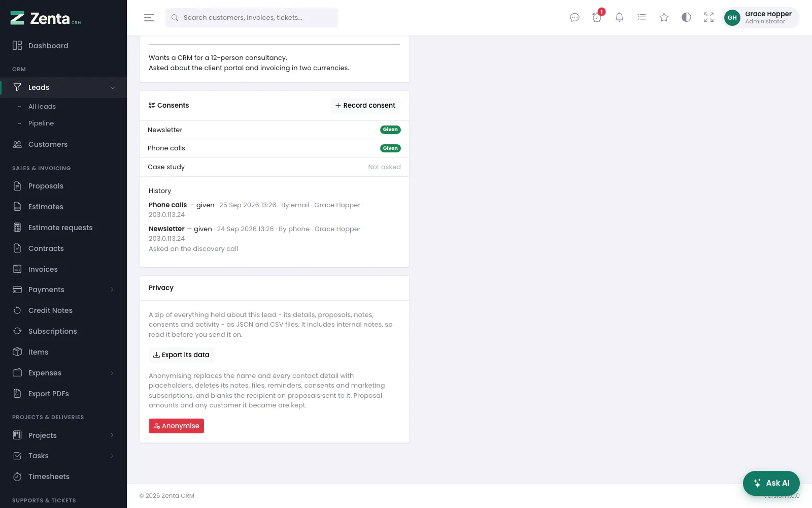Click the Credit Notes icon

click(17, 310)
